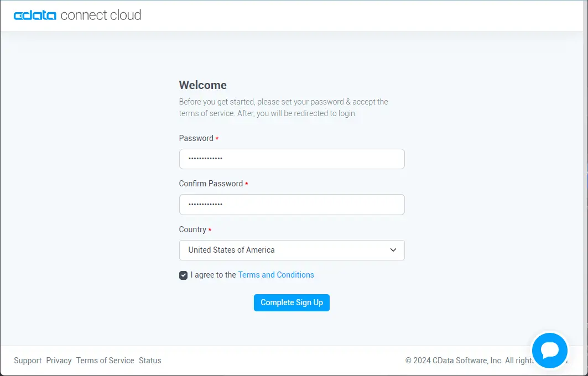Go to the Privacy footer link
The image size is (588, 376).
pyautogui.click(x=59, y=361)
